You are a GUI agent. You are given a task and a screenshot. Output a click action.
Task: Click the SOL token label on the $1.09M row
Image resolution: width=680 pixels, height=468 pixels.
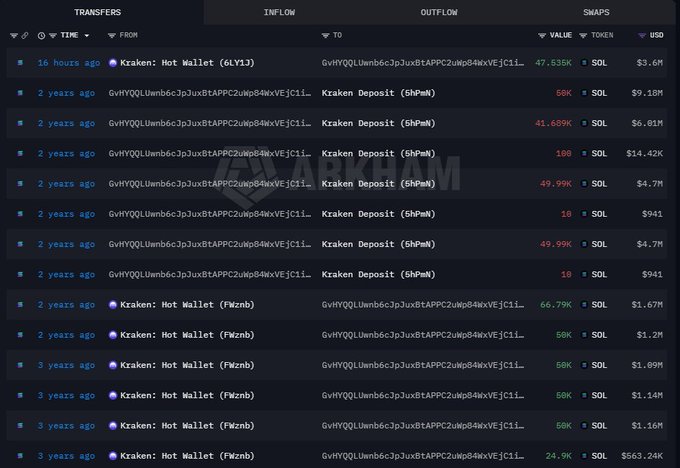(599, 365)
